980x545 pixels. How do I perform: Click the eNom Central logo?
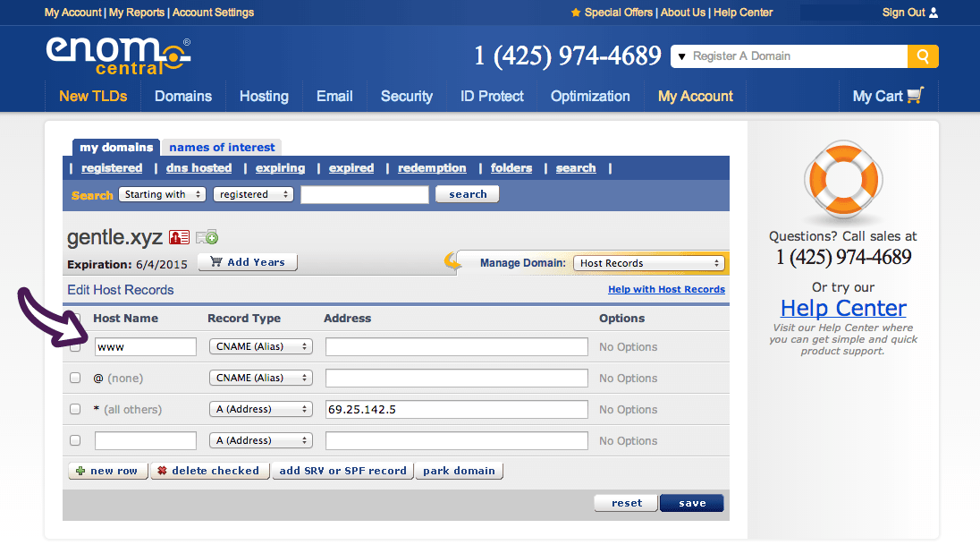(x=118, y=55)
